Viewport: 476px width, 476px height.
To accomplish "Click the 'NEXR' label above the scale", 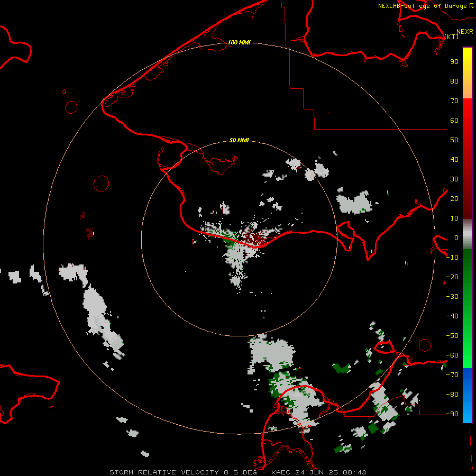I will click(465, 32).
